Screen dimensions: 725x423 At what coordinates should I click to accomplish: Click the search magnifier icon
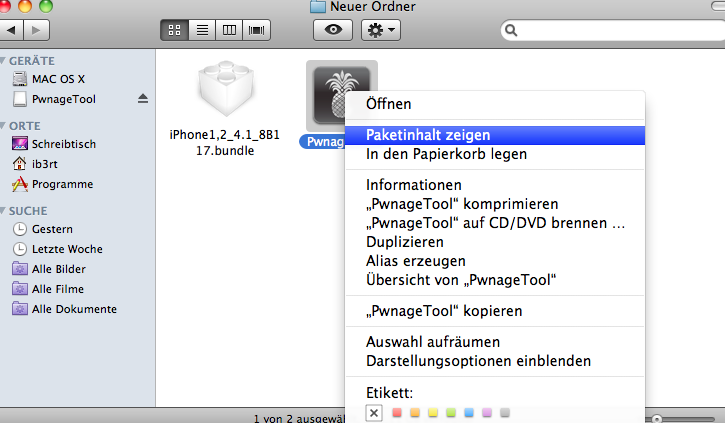511,31
